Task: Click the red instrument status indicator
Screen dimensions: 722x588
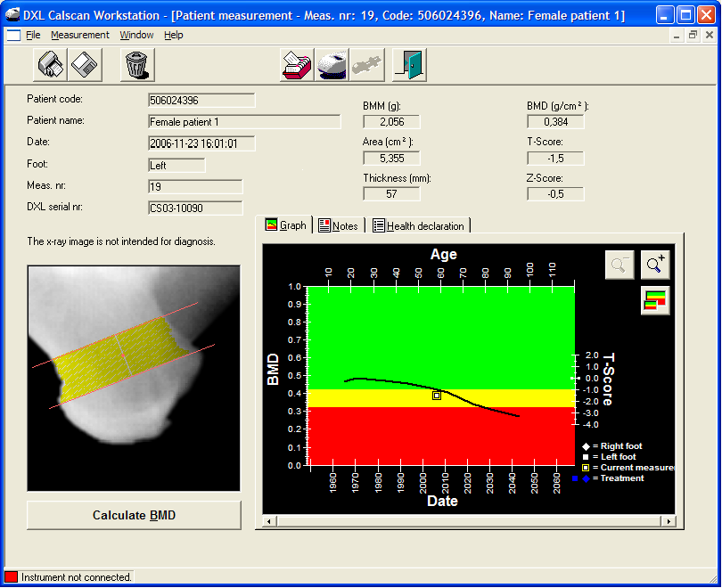Action: click(11, 577)
